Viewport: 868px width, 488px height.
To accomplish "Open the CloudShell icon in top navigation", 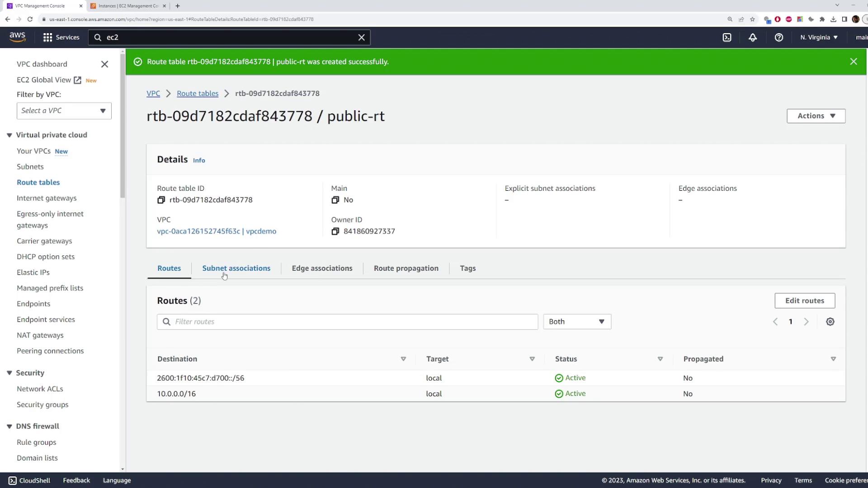I will pos(726,38).
